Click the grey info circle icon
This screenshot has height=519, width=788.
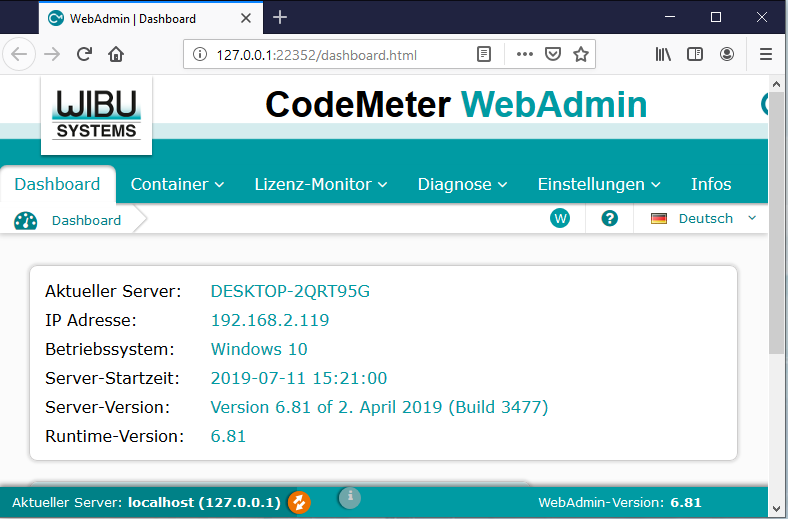(x=350, y=497)
